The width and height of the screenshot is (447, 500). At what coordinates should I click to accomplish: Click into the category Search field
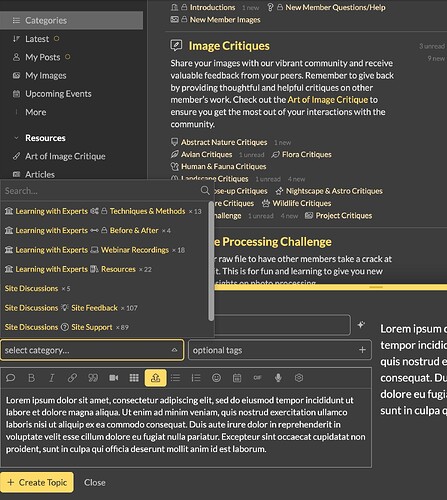(100, 191)
